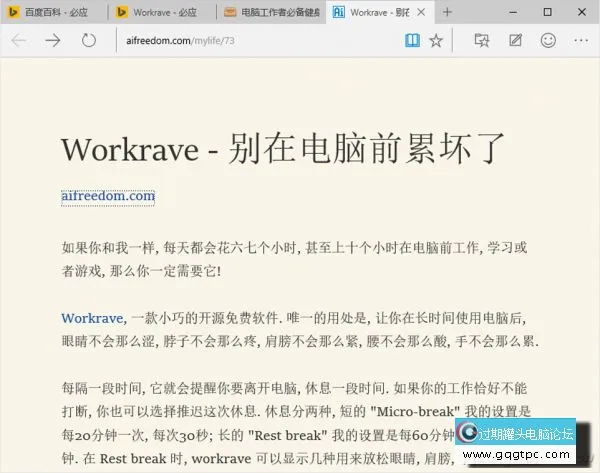Click the favicon on the 电脑工作者 tab
Screen dimensions: 600x473
tap(230, 12)
